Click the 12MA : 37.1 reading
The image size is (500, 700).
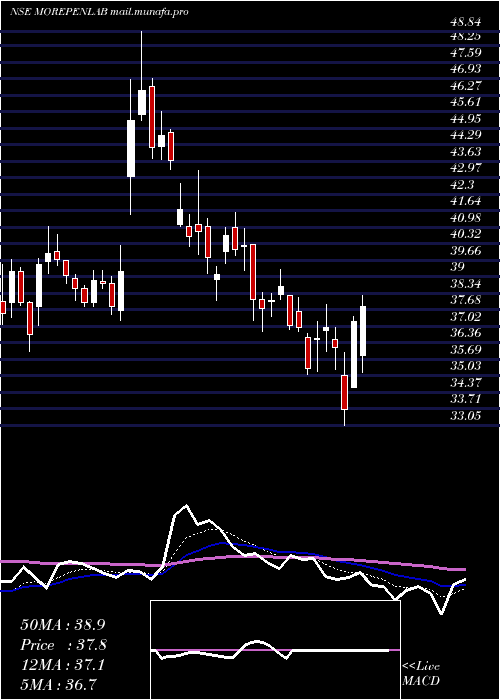[x=63, y=665]
